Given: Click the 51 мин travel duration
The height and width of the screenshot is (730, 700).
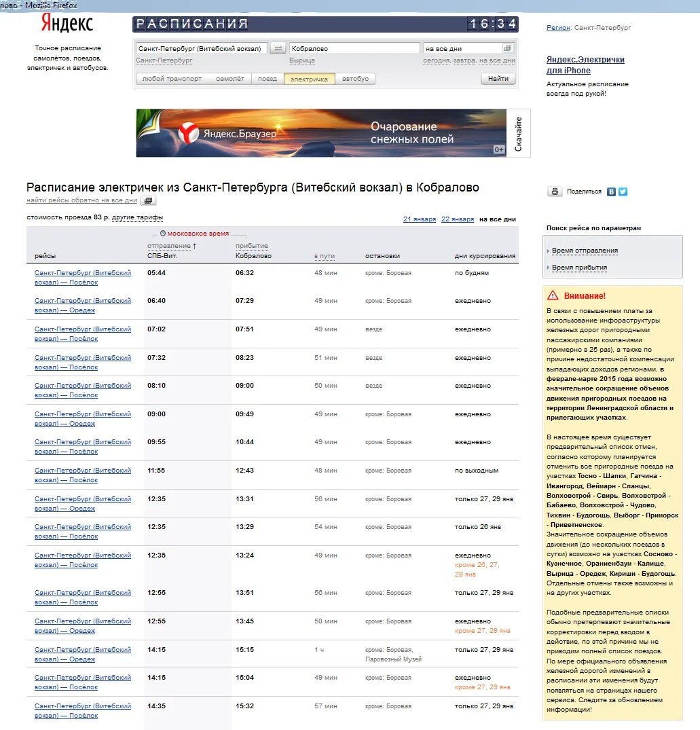Looking at the screenshot, I should tap(326, 358).
